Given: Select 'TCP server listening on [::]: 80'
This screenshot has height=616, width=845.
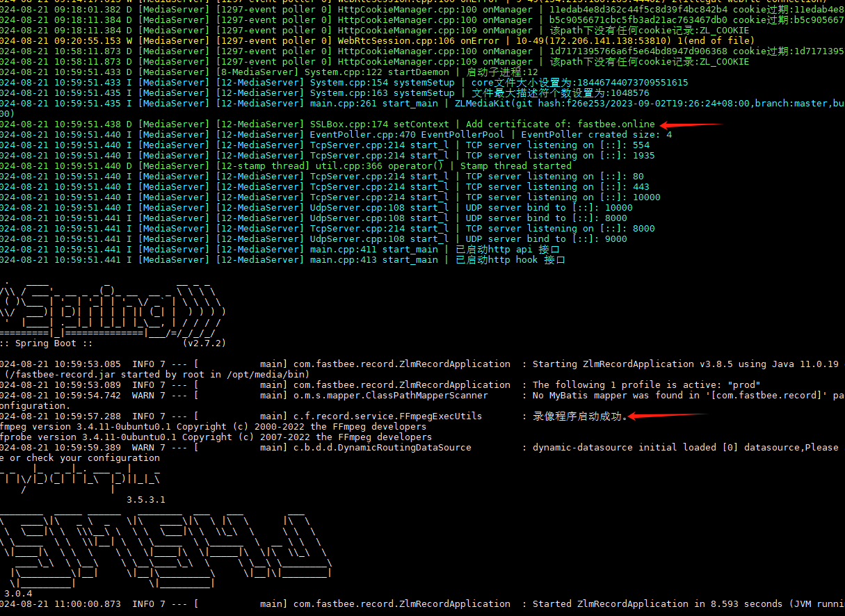Looking at the screenshot, I should 555,177.
